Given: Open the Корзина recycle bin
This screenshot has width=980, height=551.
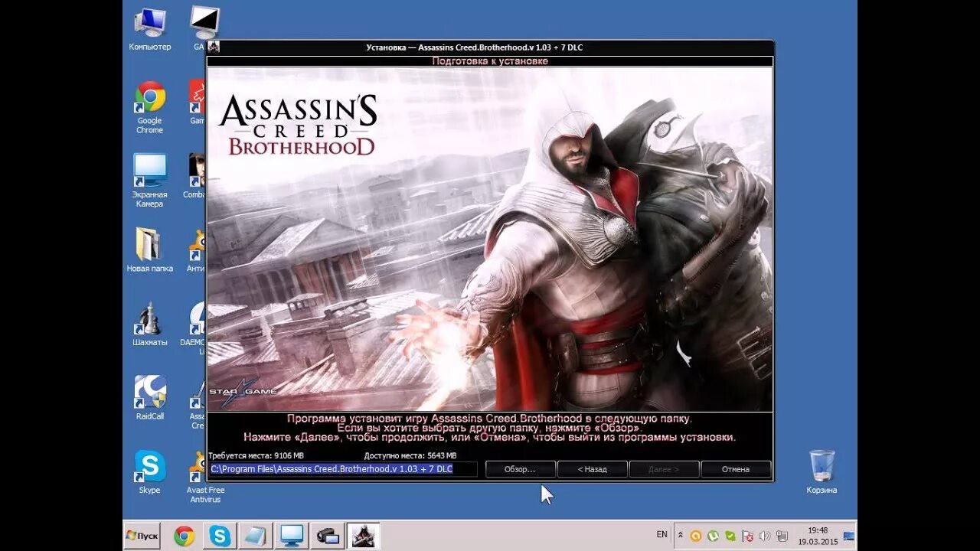Looking at the screenshot, I should click(x=822, y=472).
